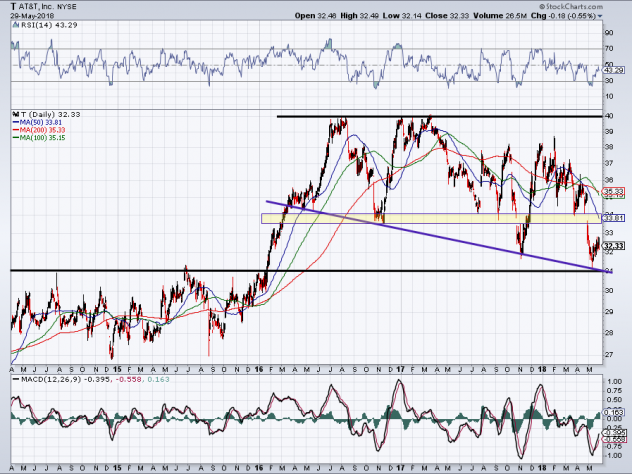Viewport: 632px width, 474px height.
Task: Select the year marker 18 on the price time axis
Action: point(542,369)
